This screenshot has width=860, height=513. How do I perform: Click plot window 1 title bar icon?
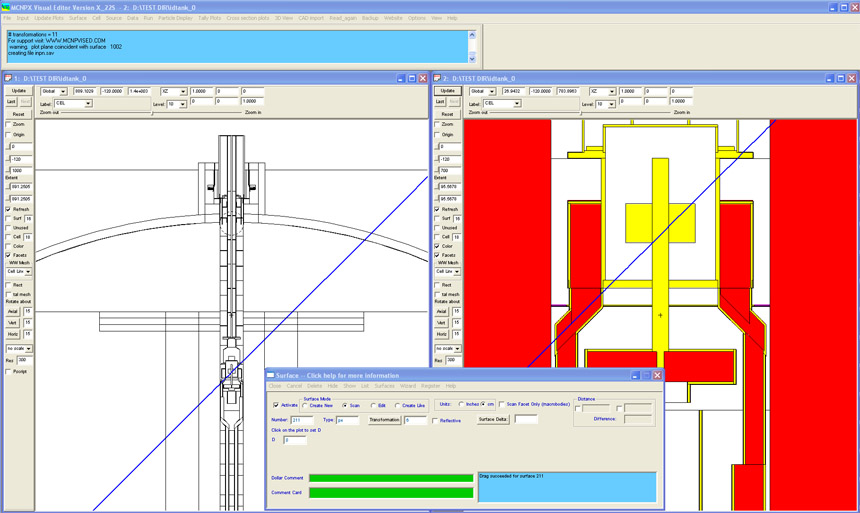(x=8, y=78)
